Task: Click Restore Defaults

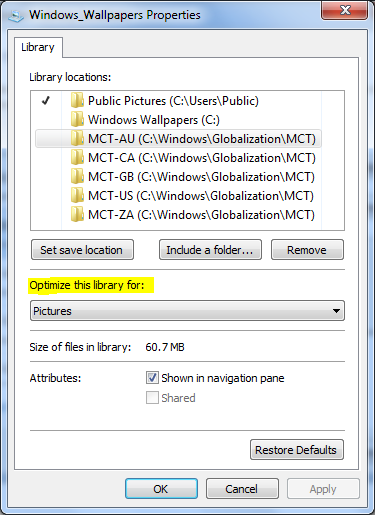Action: tap(297, 450)
